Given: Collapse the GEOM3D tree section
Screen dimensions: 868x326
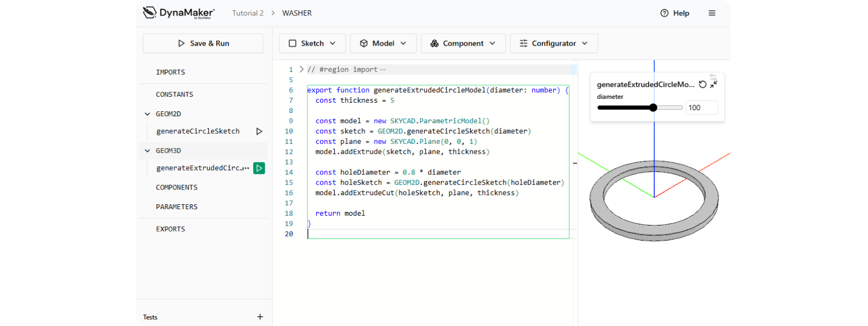Looking at the screenshot, I should (148, 151).
